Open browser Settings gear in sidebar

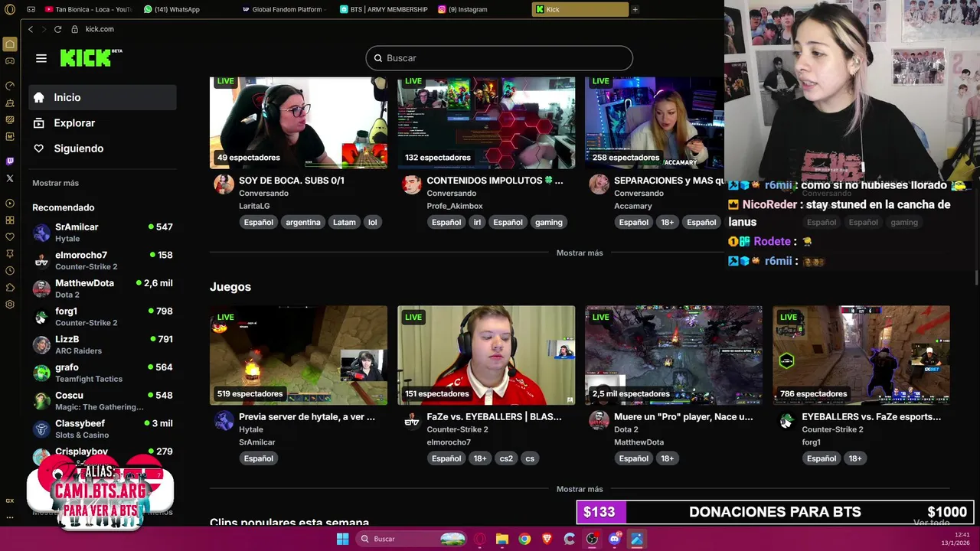click(10, 305)
